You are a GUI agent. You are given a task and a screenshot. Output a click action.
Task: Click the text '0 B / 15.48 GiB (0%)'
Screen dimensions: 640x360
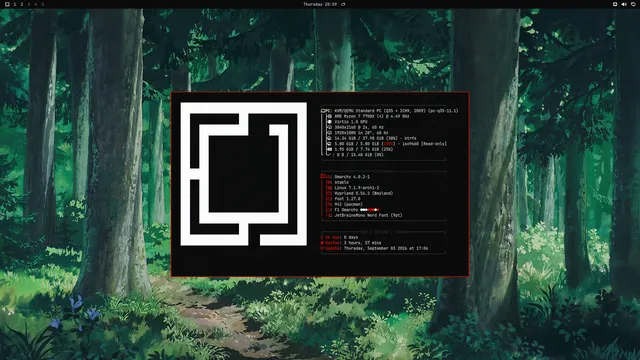pos(360,155)
